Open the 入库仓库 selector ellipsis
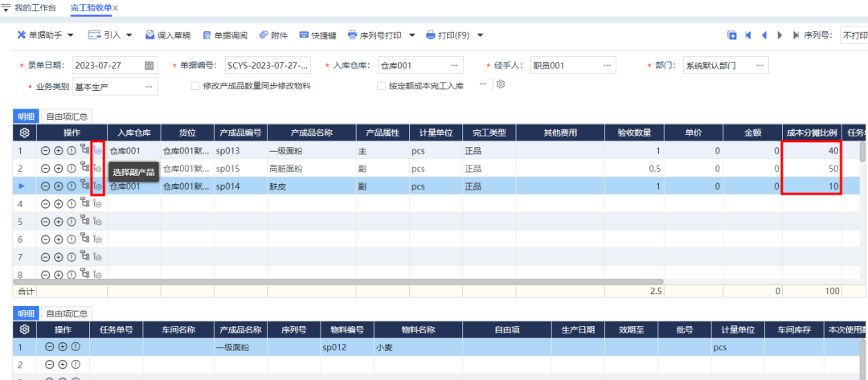 (454, 65)
